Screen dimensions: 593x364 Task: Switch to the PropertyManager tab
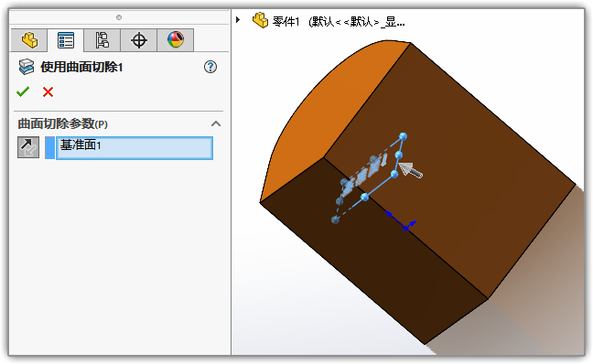[x=65, y=40]
